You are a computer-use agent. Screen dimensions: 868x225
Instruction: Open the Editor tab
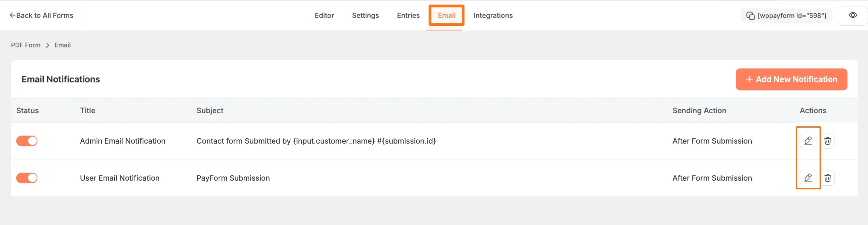pos(324,16)
